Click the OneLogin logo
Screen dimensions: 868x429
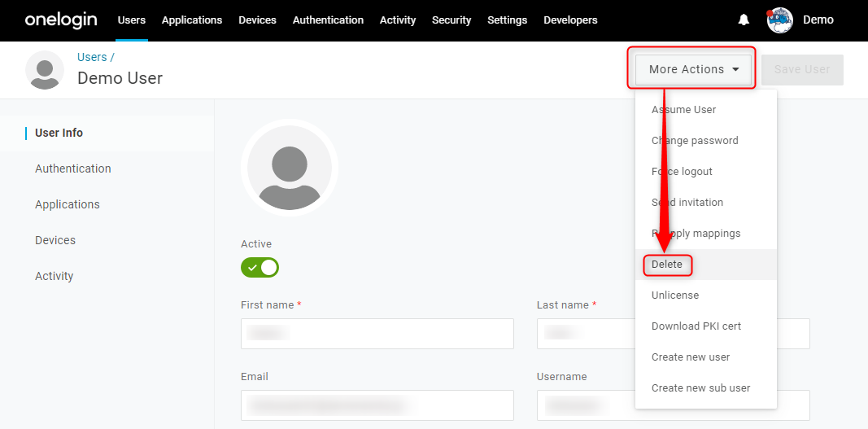61,20
